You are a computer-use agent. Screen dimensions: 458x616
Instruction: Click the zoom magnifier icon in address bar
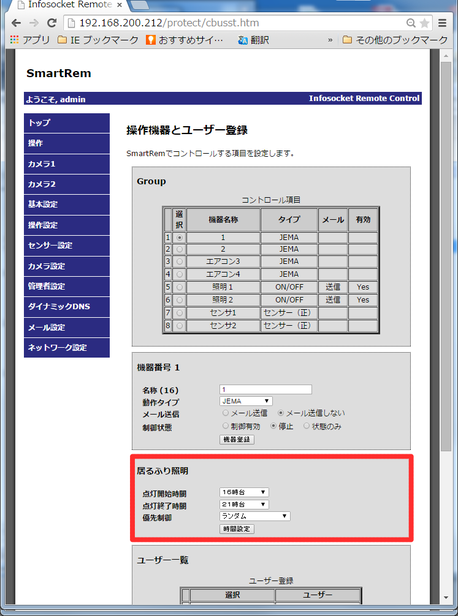click(410, 23)
